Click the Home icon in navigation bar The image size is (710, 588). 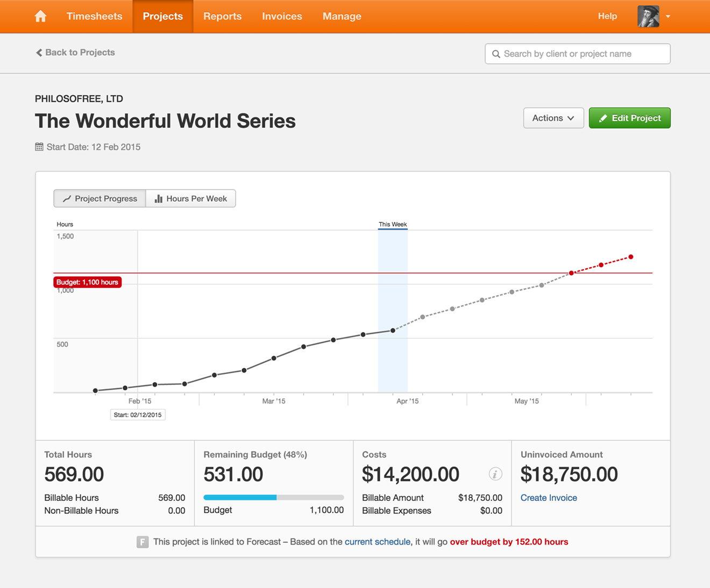click(x=40, y=16)
